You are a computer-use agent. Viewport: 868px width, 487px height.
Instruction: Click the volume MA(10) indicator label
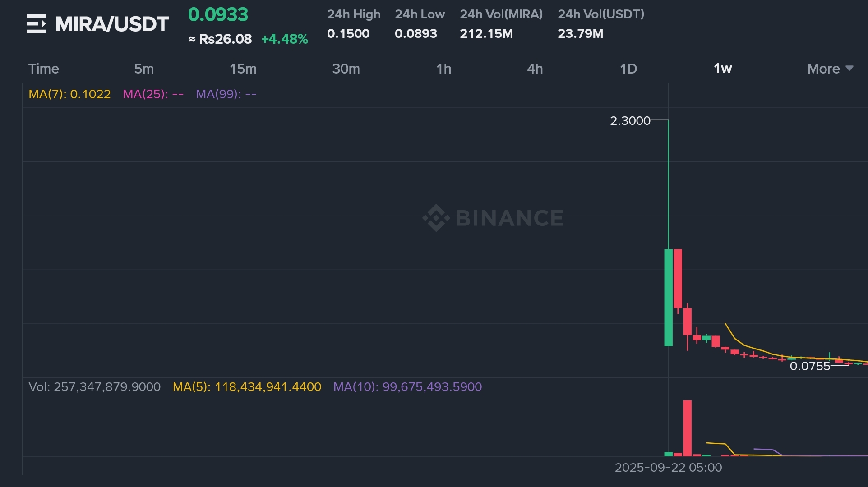click(407, 387)
